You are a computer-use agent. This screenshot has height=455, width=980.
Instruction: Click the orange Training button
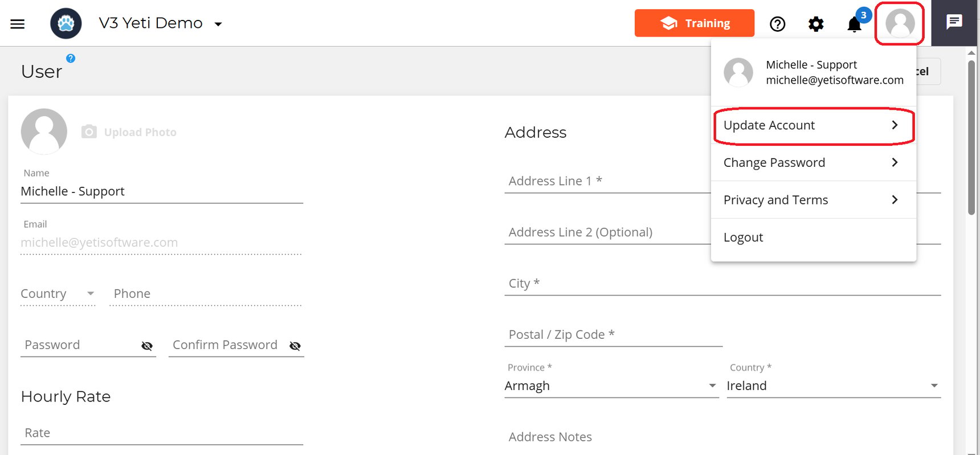coord(695,23)
